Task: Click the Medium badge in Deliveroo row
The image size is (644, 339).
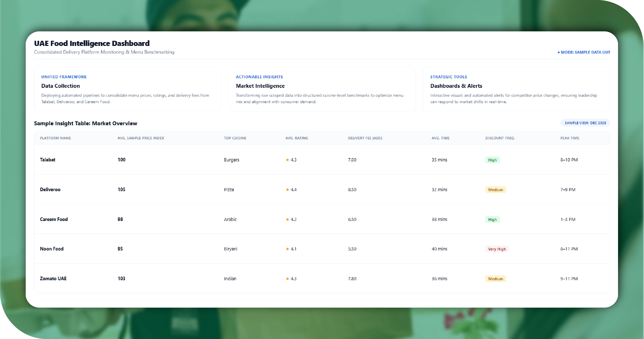Action: pyautogui.click(x=495, y=190)
